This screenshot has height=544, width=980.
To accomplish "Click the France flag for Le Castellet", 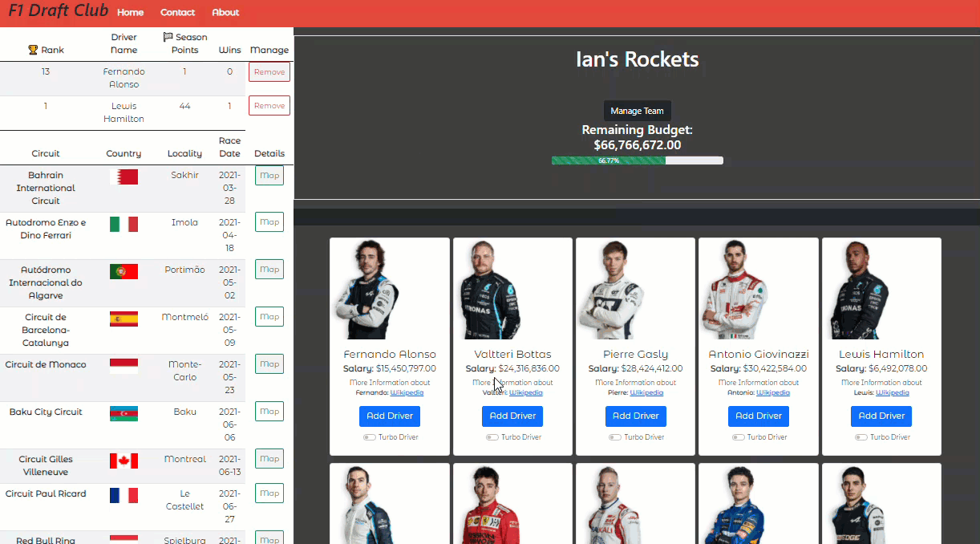I will [x=124, y=495].
